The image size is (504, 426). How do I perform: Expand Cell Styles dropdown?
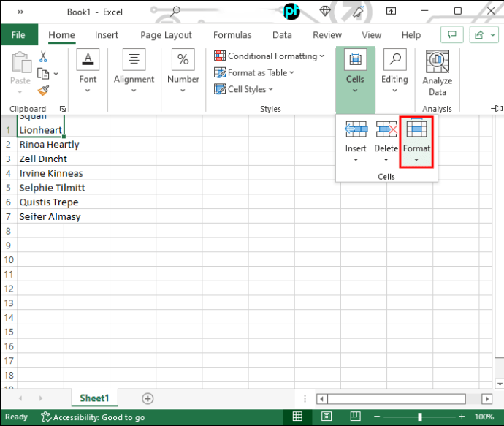(x=270, y=89)
